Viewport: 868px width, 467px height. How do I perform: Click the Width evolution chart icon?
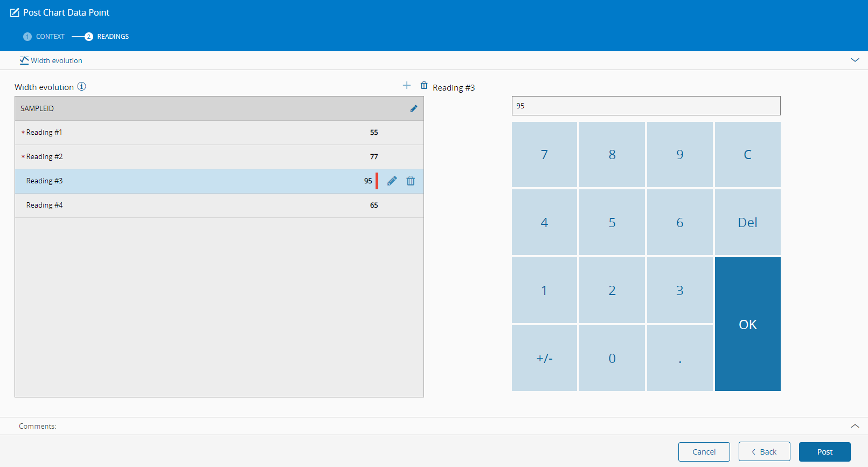[24, 60]
